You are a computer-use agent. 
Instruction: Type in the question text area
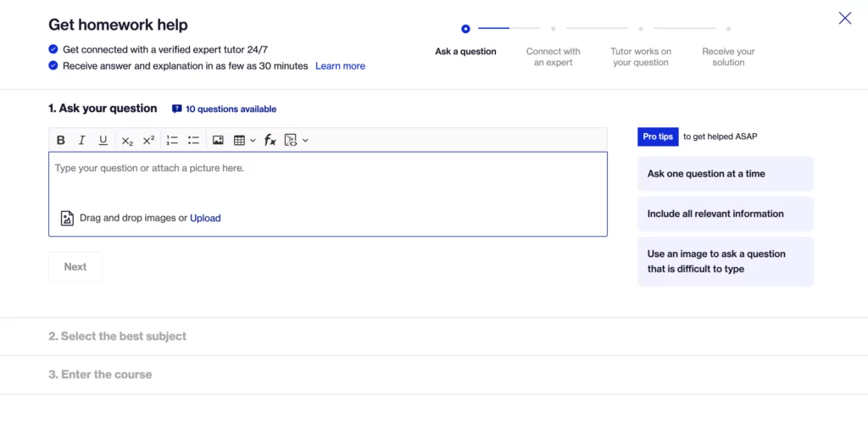327,182
